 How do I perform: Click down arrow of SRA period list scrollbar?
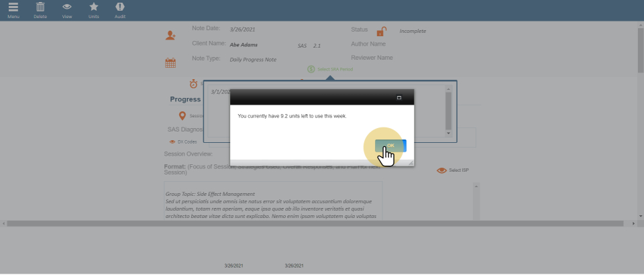coord(449,133)
